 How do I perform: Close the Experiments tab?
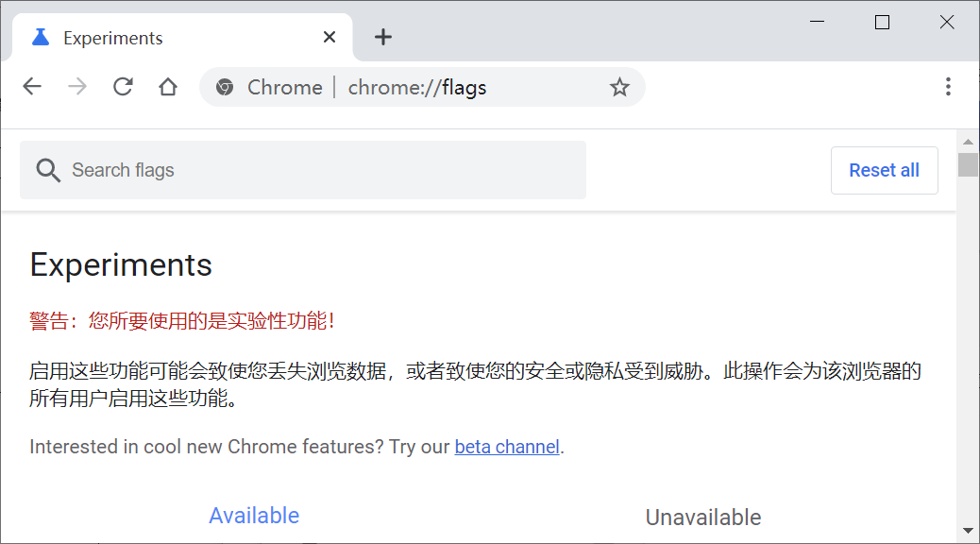pos(329,38)
